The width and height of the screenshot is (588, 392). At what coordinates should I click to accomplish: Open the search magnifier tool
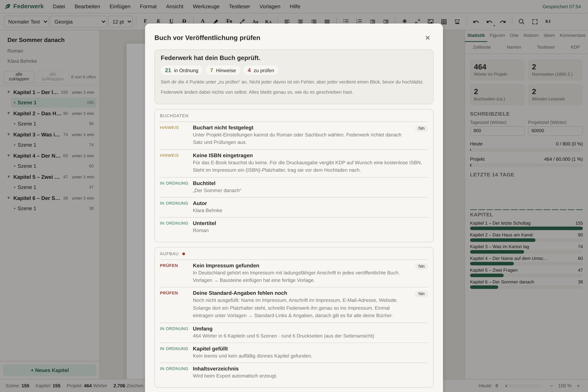pyautogui.click(x=522, y=21)
